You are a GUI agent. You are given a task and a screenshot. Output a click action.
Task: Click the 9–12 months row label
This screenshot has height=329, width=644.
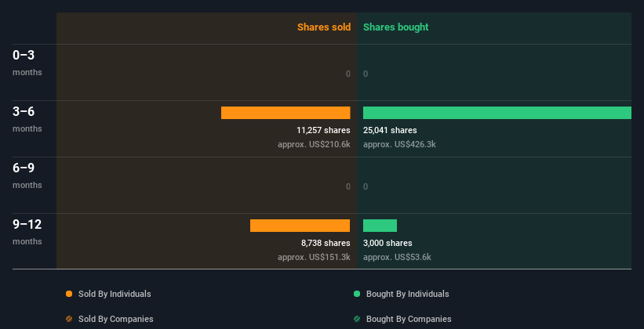(27, 232)
